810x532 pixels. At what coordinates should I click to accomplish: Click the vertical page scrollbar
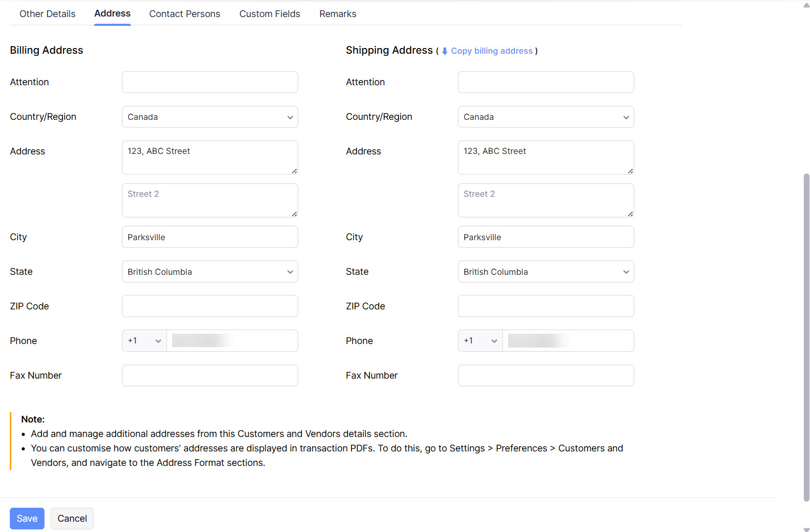[806, 336]
